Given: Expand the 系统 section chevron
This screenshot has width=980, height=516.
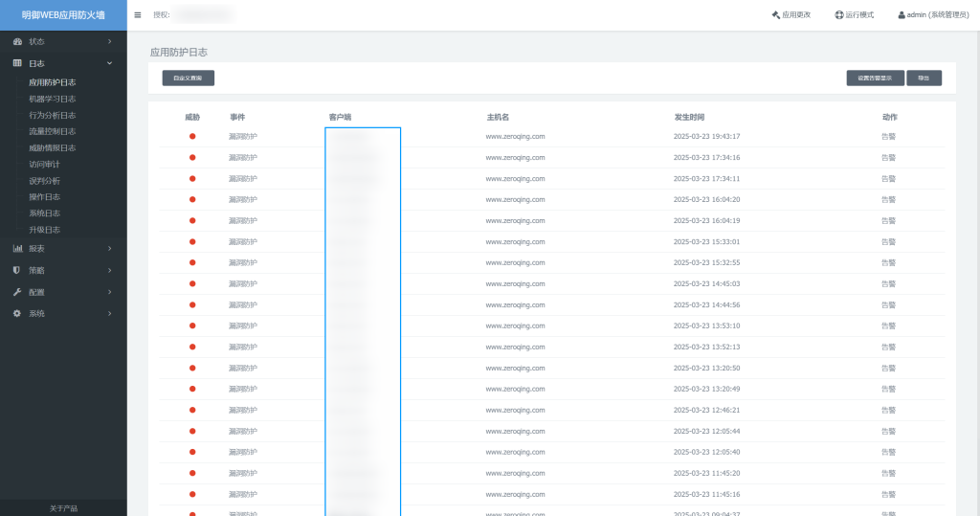Looking at the screenshot, I should (109, 314).
